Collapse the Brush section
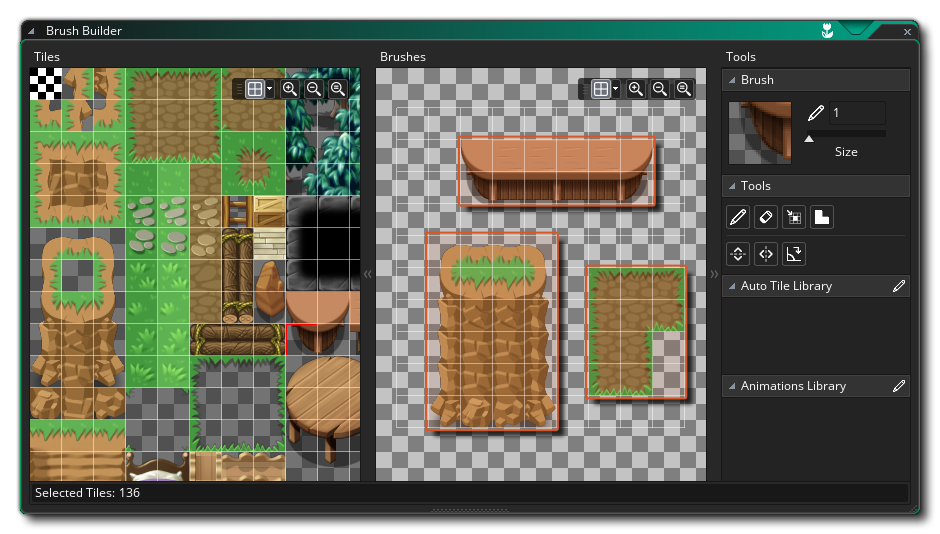The height and width of the screenshot is (534, 940). point(731,80)
